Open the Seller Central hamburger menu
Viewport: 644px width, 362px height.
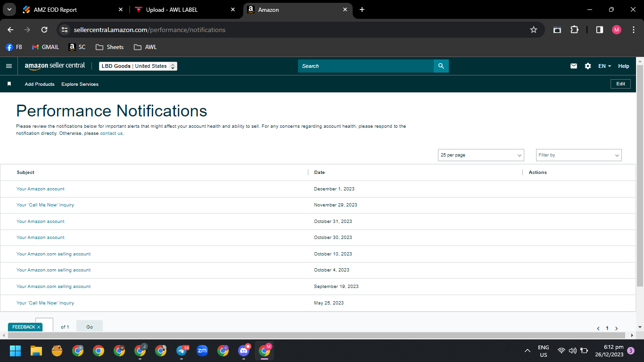[8, 66]
